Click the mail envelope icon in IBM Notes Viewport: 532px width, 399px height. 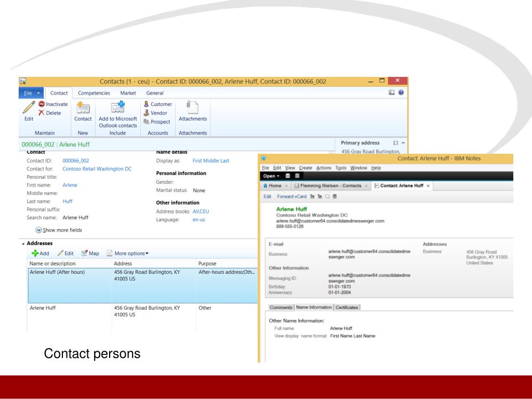point(288,176)
